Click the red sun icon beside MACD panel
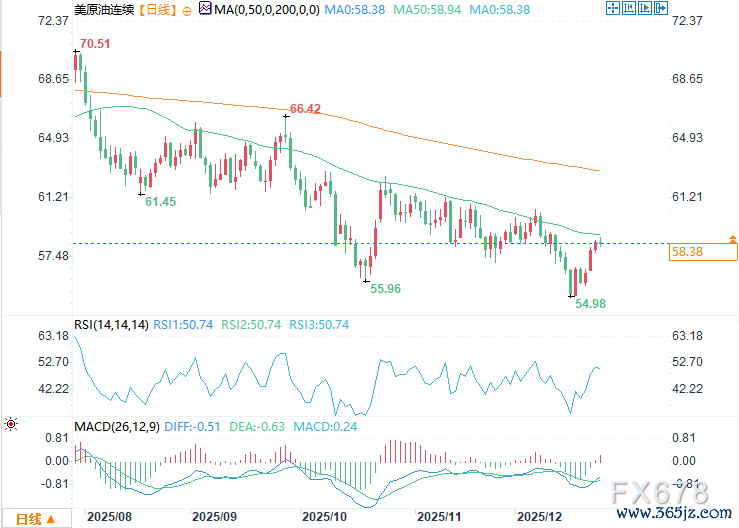This screenshot has width=739, height=528. click(x=11, y=425)
